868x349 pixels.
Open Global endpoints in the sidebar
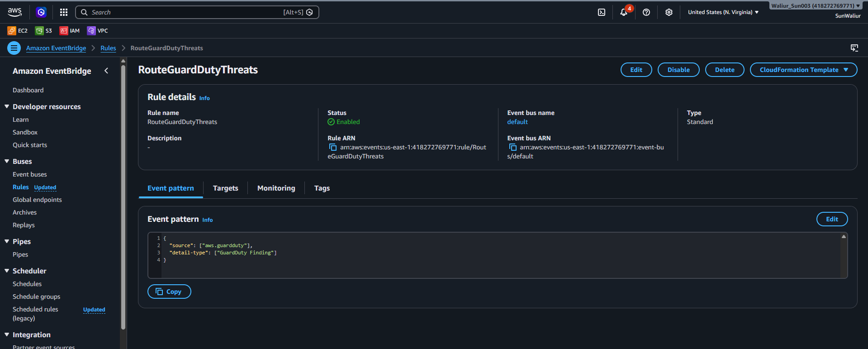coord(37,200)
